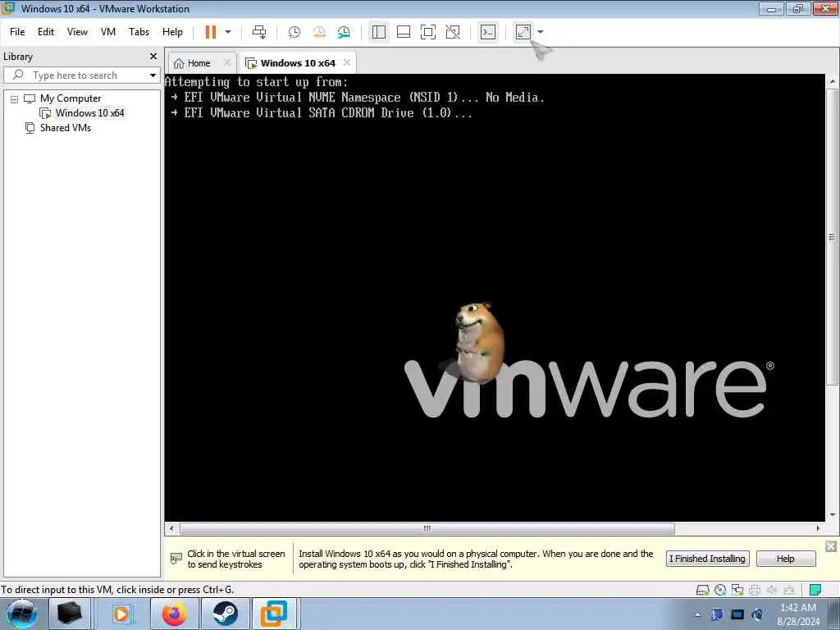Screen dimensions: 840x630
Task: Close the Home tab
Action: click(227, 62)
